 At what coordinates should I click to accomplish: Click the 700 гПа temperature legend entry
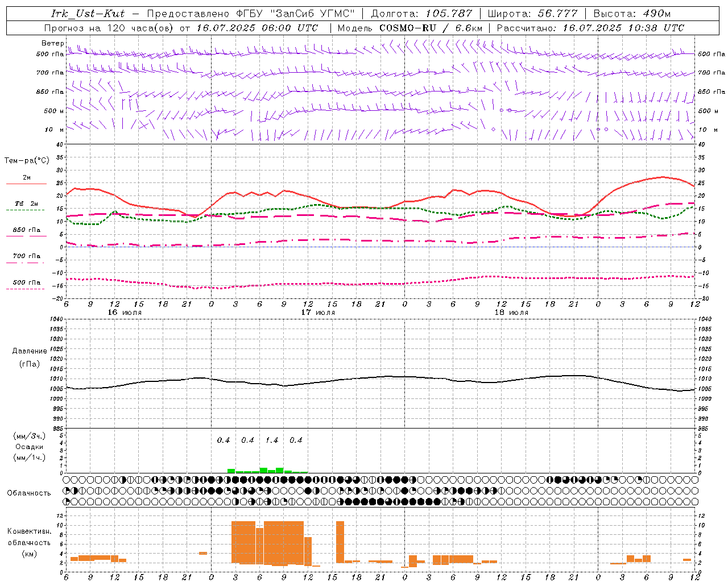[x=27, y=256]
